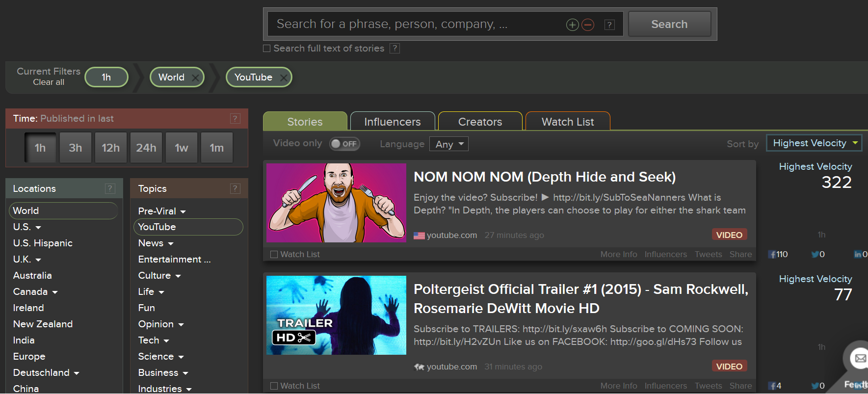Open NOM NOM NOM video thumbnail
Screen dimensions: 868x394
point(336,203)
